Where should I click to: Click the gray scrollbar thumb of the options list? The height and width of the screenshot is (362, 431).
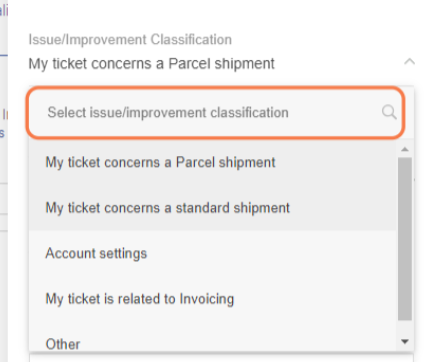click(x=405, y=239)
